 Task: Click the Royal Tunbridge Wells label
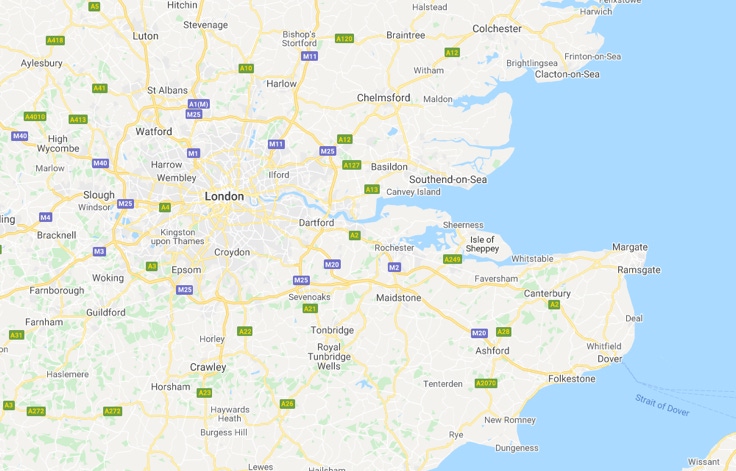[329, 356]
